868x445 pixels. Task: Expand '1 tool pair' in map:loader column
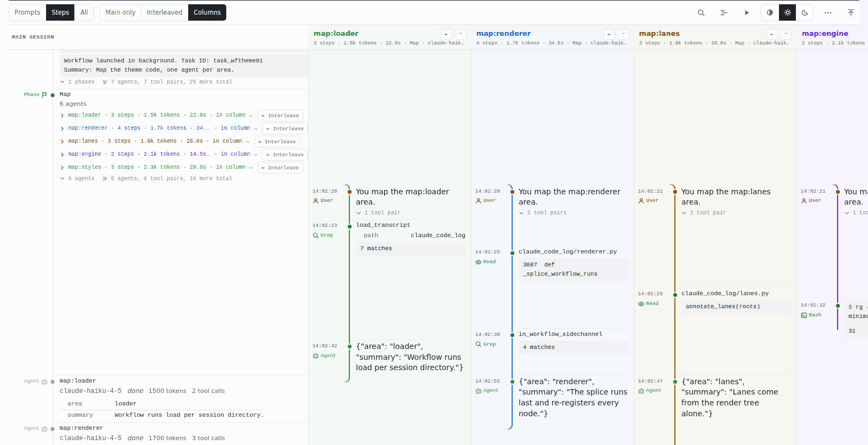pyautogui.click(x=378, y=213)
